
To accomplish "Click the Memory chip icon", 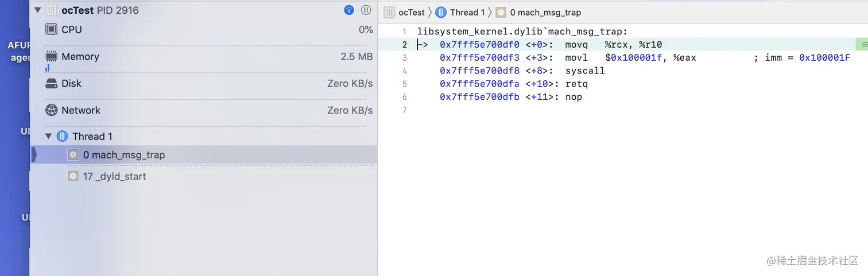I will 52,56.
